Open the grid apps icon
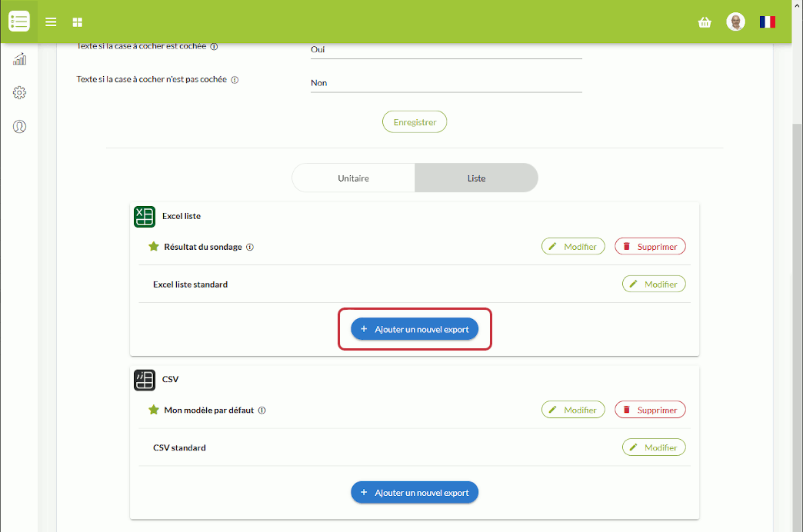 [77, 22]
